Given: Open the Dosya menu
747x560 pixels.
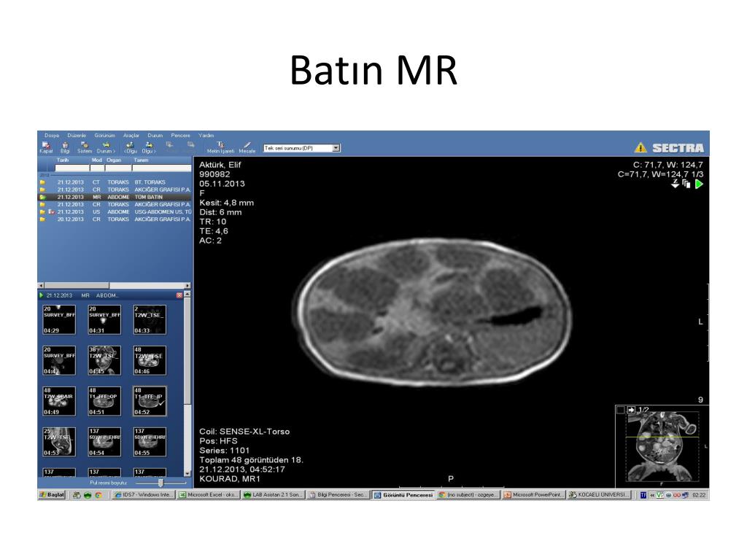Looking at the screenshot, I should coord(52,135).
